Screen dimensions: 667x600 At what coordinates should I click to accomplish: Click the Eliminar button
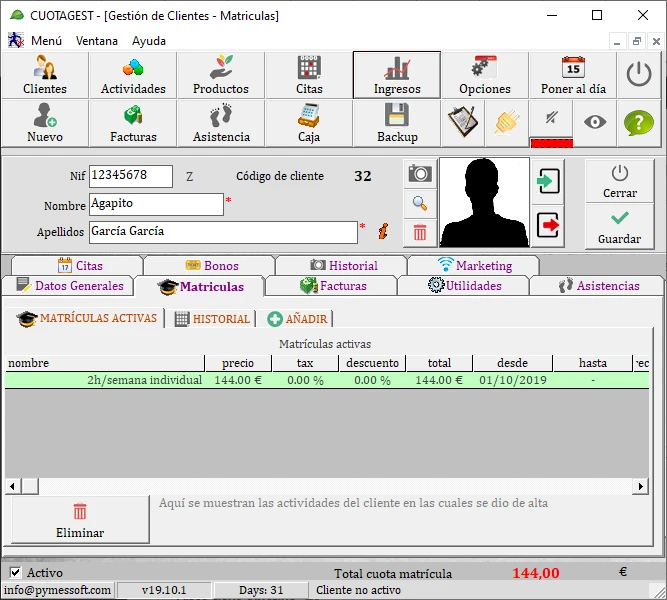coord(80,520)
